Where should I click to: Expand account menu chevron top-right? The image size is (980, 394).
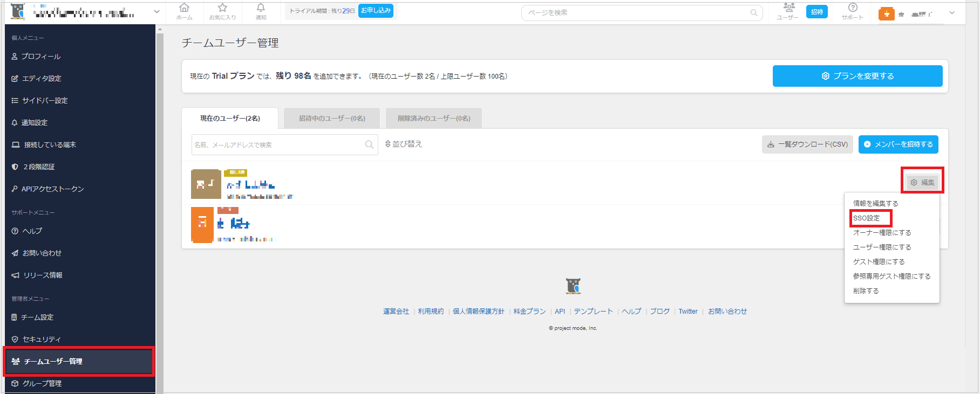click(x=952, y=13)
